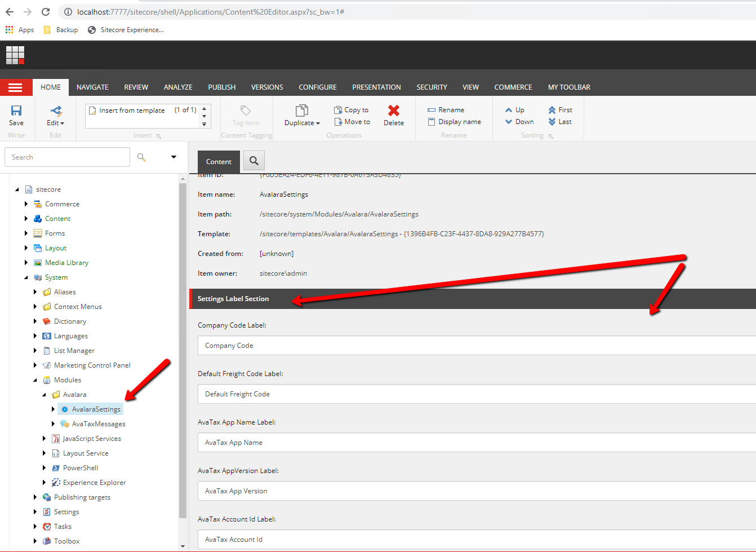Click the red Delete X icon

pyautogui.click(x=394, y=111)
